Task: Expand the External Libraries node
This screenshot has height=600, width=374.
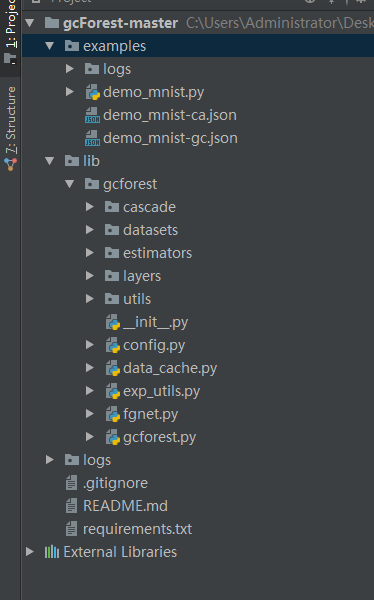Action: (30, 552)
